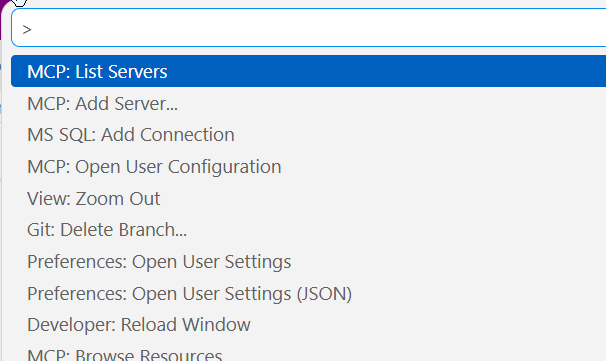Run Developer: Reload Window
Screen dimensions: 606x361
coord(308,325)
